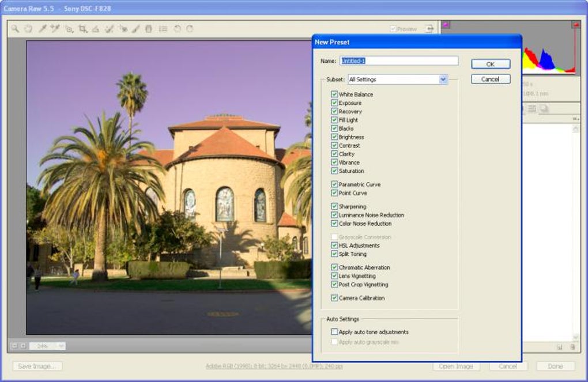Click the Save Image button

point(37,366)
